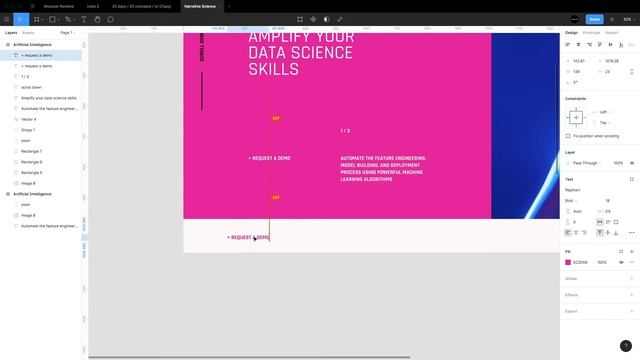640x360 pixels.
Task: Open more text options ellipsis
Action: tap(631, 233)
